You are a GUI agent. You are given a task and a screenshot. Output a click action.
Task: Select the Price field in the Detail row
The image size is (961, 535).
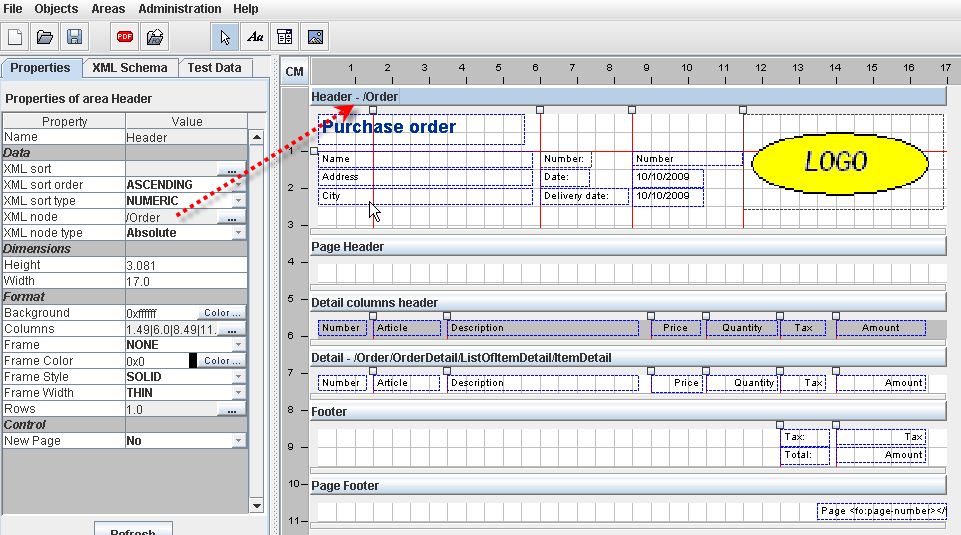677,383
